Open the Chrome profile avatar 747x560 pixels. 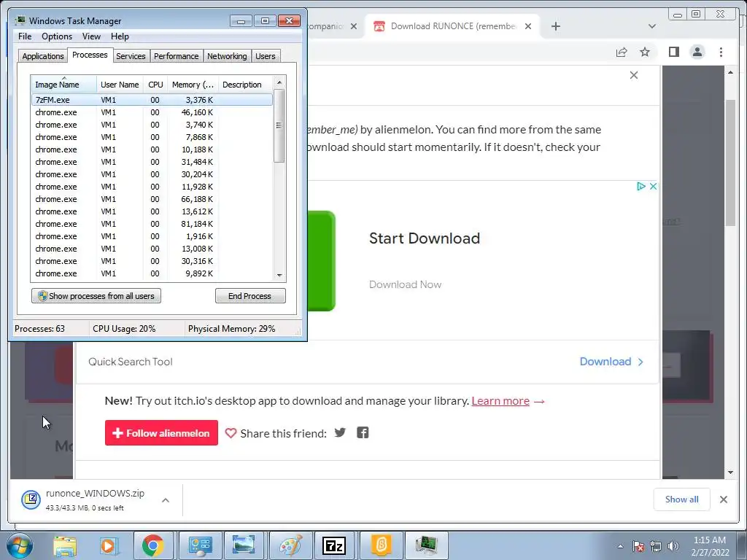(697, 52)
